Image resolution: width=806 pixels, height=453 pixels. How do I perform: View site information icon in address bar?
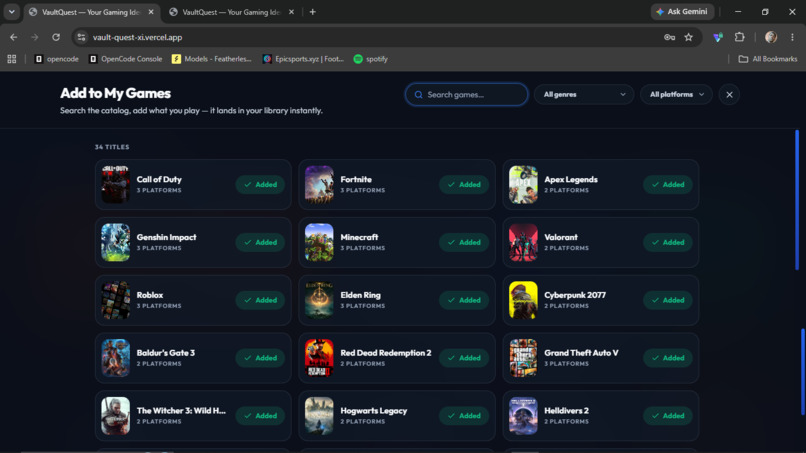tap(81, 37)
